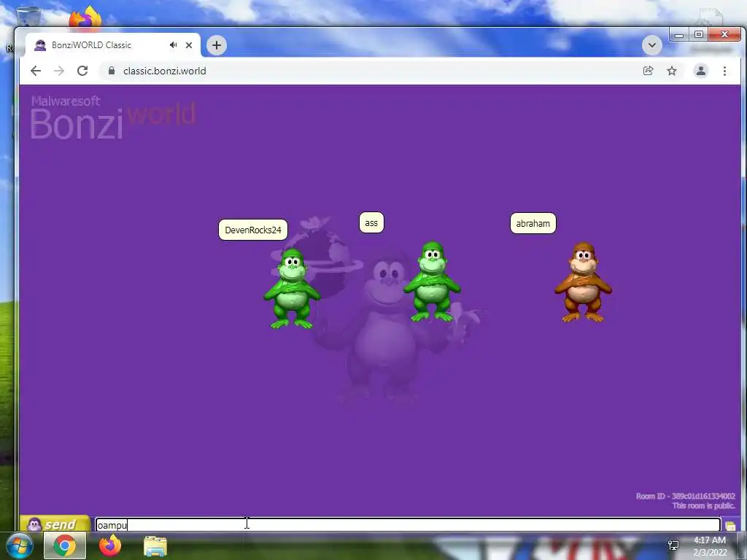Click the 'ass' name label
Viewport: 747px width, 560px height.
(x=371, y=222)
